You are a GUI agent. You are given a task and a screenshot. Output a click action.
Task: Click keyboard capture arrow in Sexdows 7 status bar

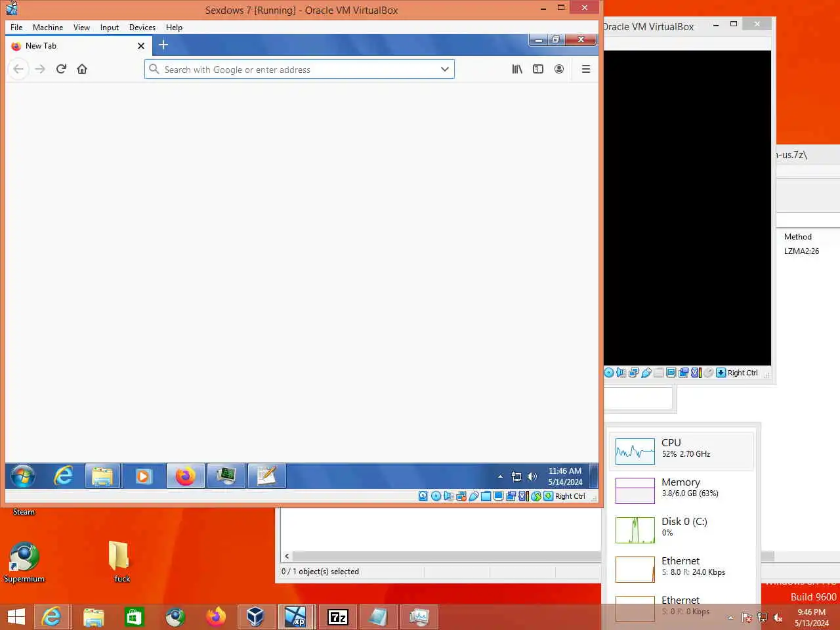point(548,496)
